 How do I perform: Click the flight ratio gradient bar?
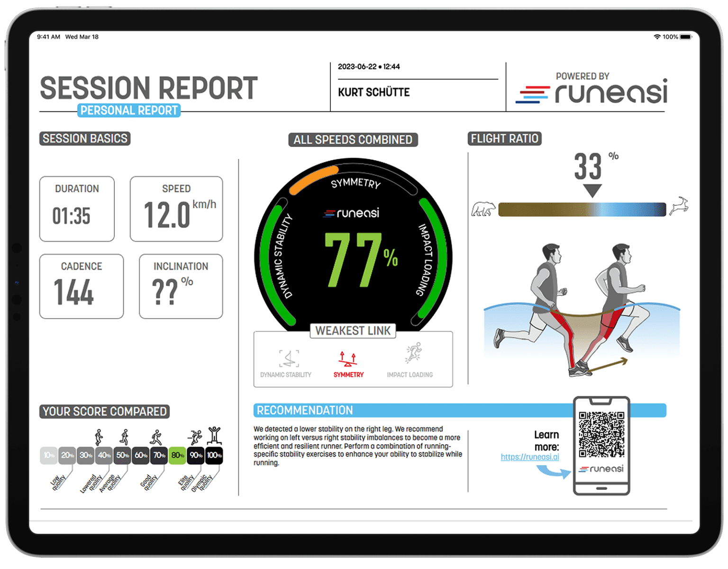[x=582, y=210]
